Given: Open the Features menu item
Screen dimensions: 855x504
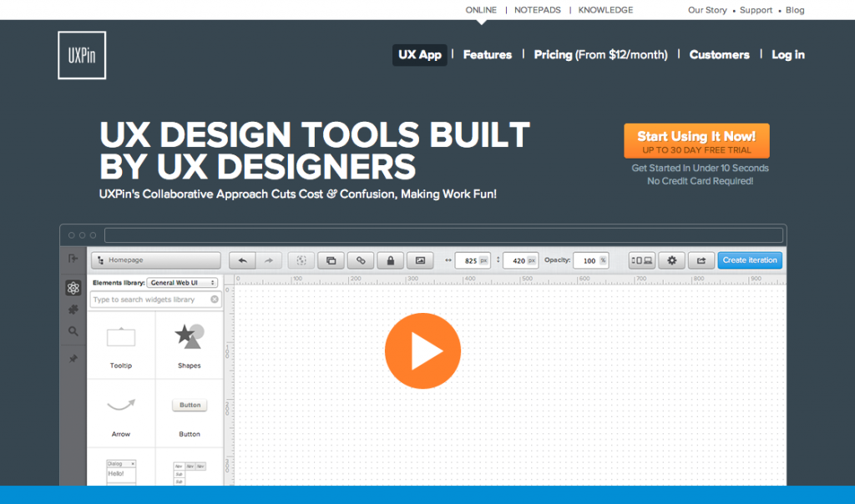Looking at the screenshot, I should coord(487,55).
